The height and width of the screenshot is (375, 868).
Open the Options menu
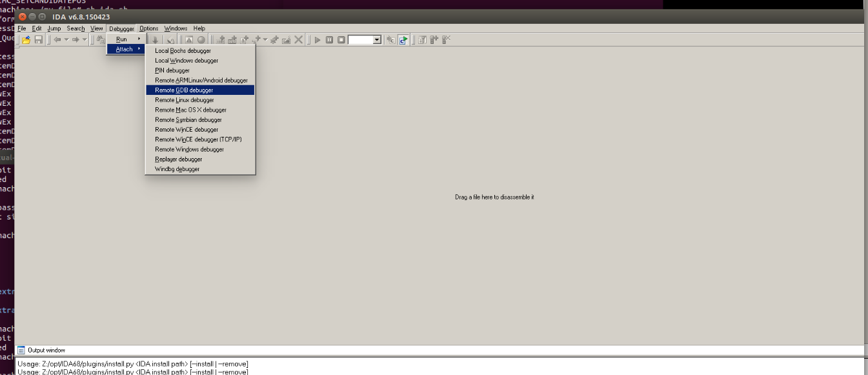pyautogui.click(x=148, y=28)
